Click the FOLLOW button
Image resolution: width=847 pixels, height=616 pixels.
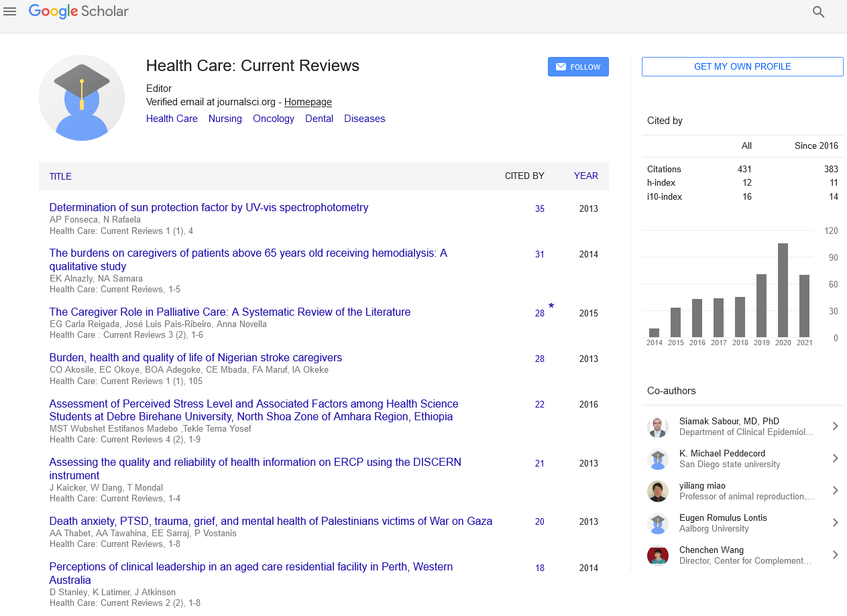(x=578, y=67)
